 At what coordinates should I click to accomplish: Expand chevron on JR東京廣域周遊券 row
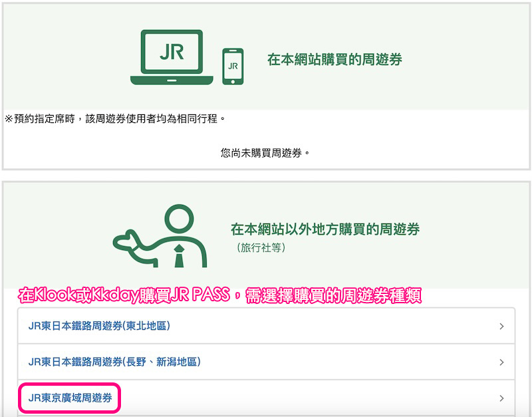click(501, 398)
